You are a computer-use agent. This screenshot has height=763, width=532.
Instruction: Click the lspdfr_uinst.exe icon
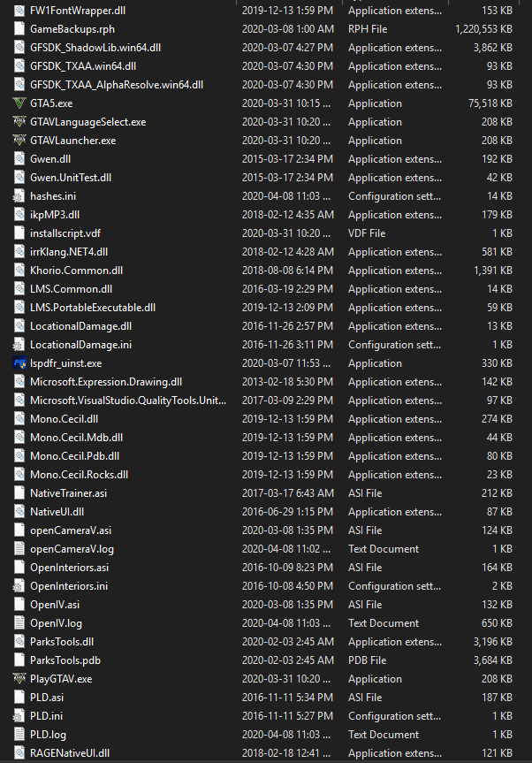coord(19,363)
